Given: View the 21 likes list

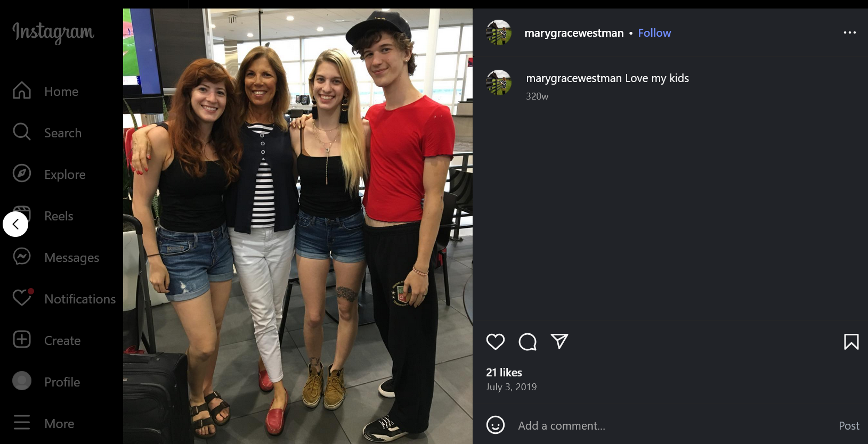Looking at the screenshot, I should pos(504,373).
